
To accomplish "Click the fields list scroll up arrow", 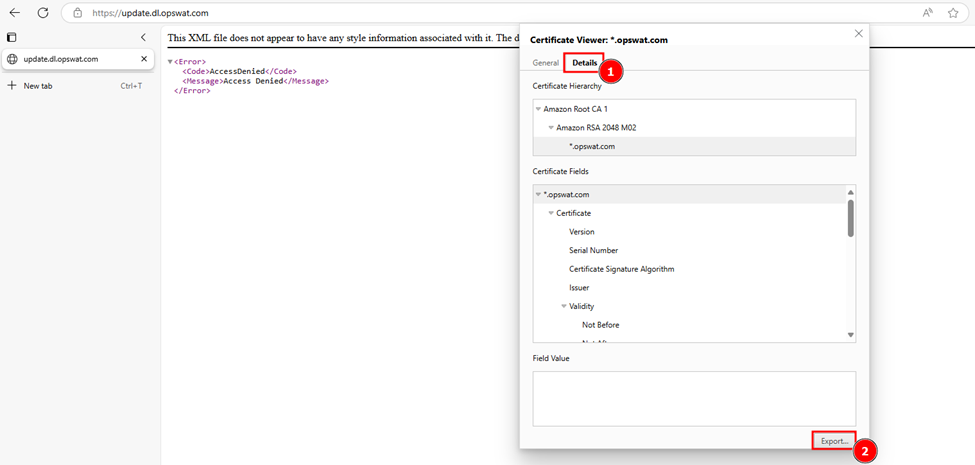I will (851, 191).
